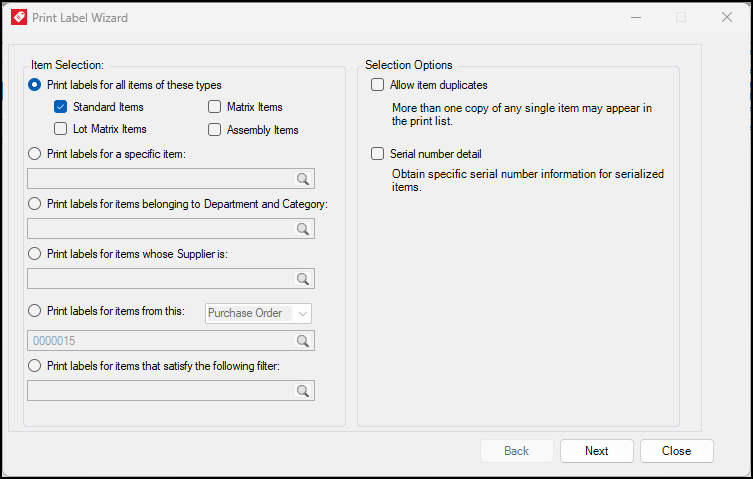Open the Purchase Order number lookup magnifier

[303, 341]
